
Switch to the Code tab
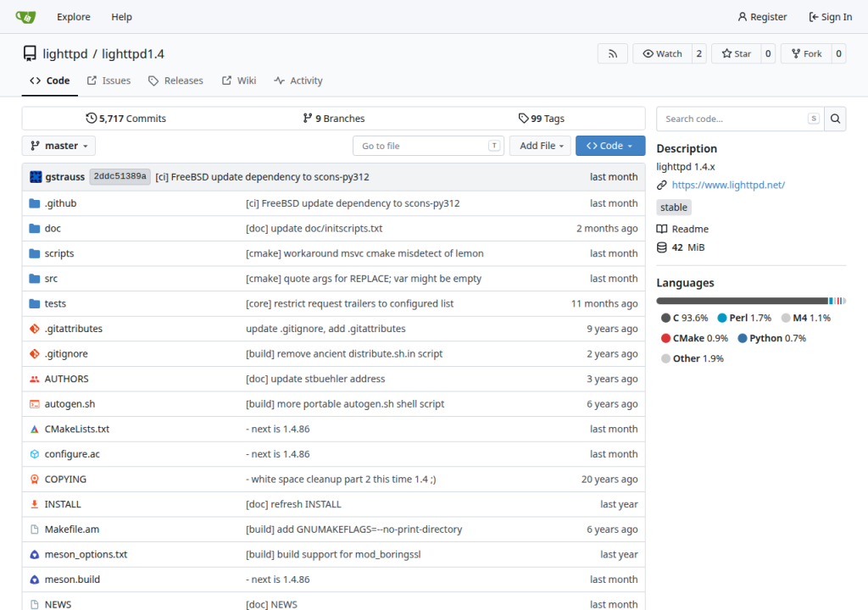click(50, 80)
